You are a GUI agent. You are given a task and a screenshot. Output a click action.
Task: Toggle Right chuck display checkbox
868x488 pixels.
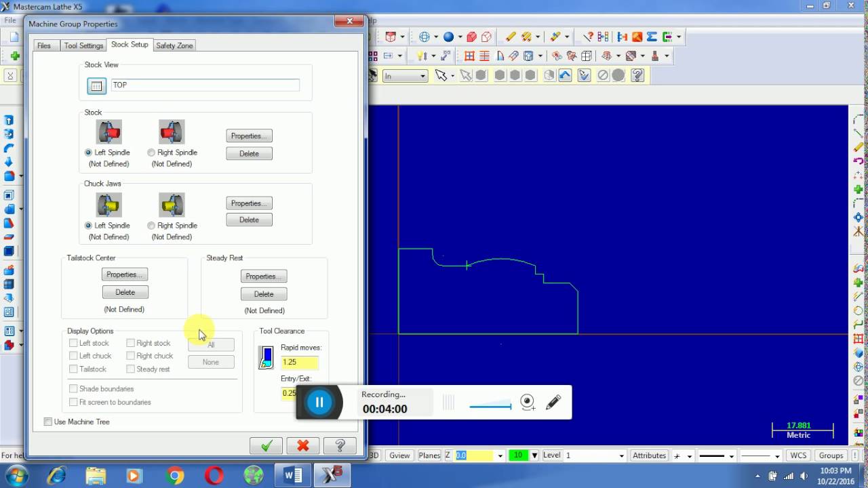pyautogui.click(x=130, y=356)
